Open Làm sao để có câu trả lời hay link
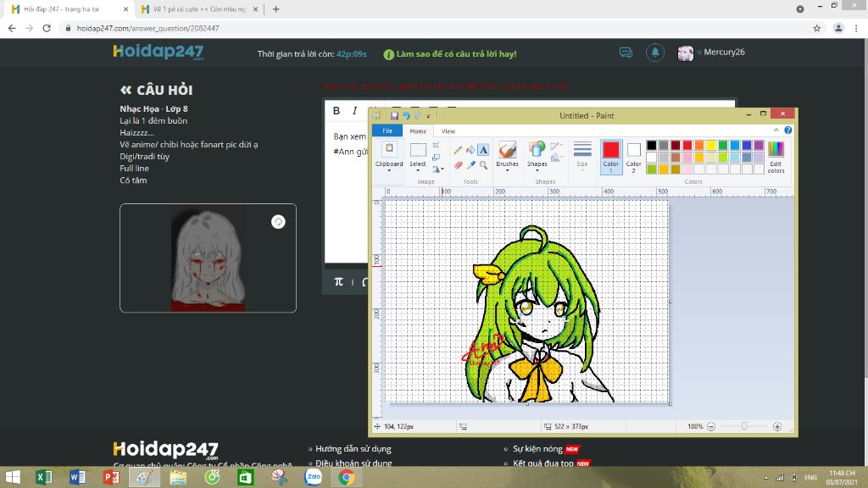 coord(450,54)
